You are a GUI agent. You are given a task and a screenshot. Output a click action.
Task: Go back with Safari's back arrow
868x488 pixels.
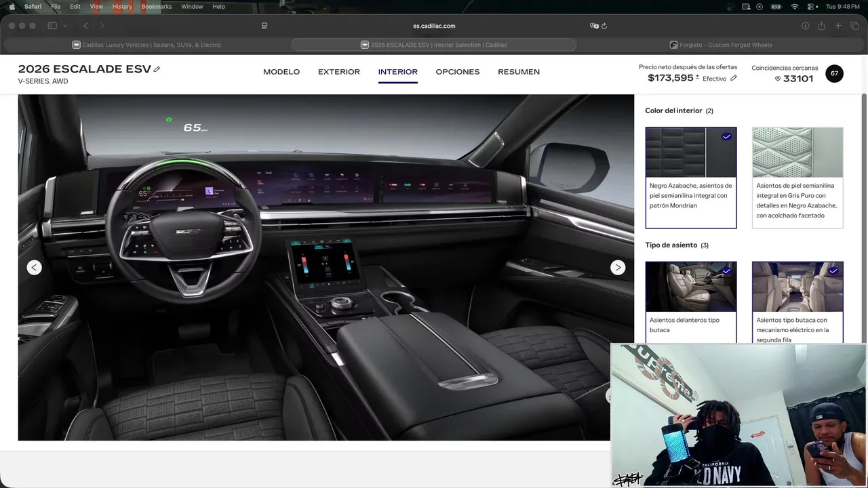tap(86, 26)
